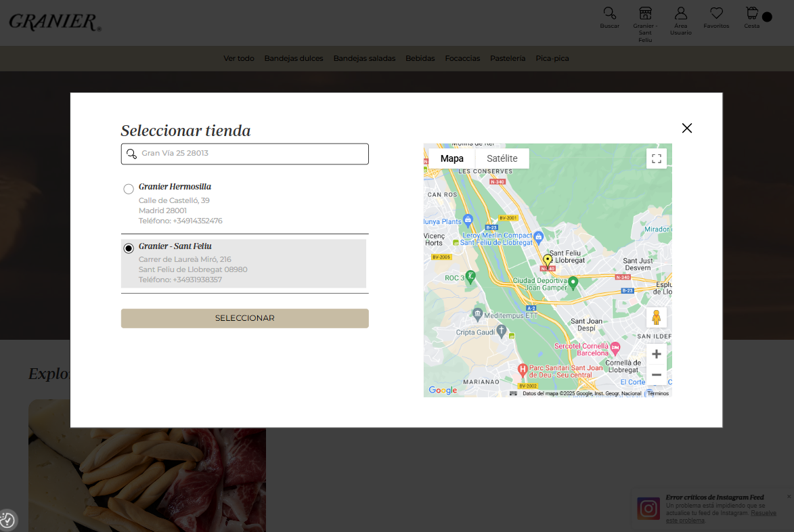Image resolution: width=794 pixels, height=532 pixels.
Task: Click the Granier Hermosilla store name
Action: [175, 187]
